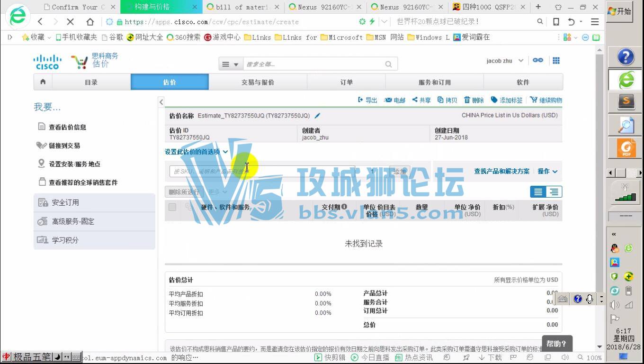Click the chain link icon beside the user name
The image size is (644, 364).
538,60
